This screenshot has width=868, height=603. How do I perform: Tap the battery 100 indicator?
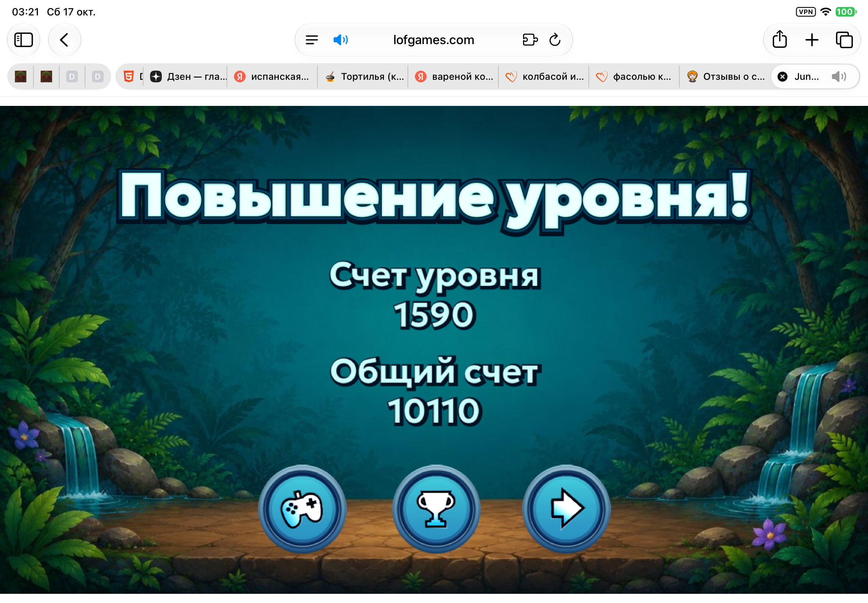[845, 12]
